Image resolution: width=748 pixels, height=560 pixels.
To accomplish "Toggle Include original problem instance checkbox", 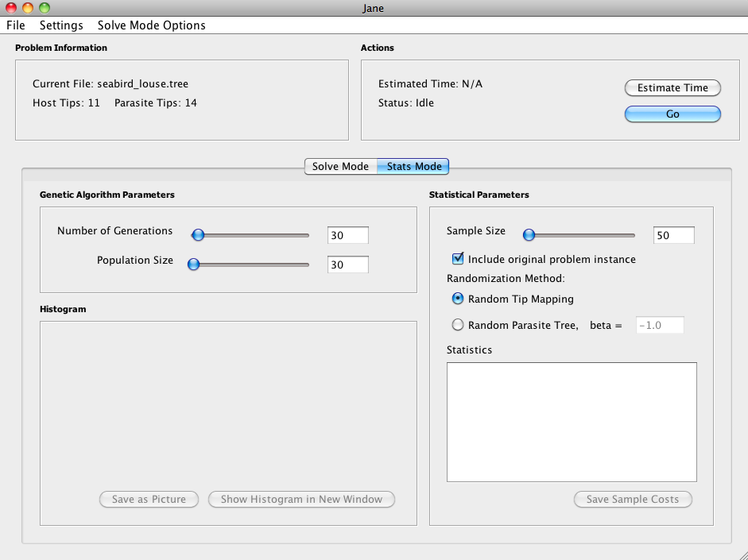I will coord(458,259).
